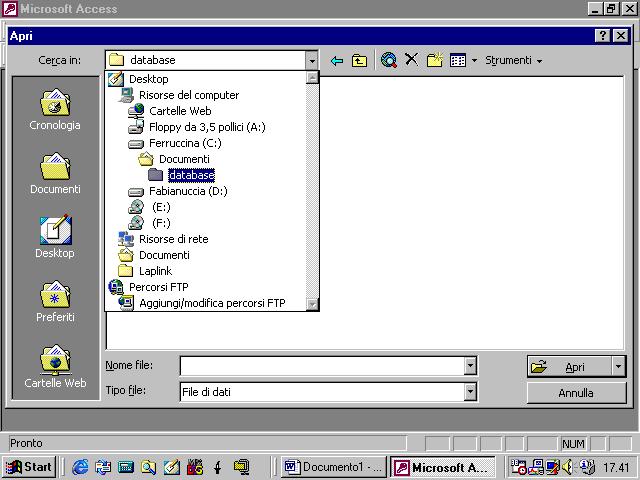Screen dimensions: 640x480
Task: Open the Windows Start menu
Action: (29, 467)
